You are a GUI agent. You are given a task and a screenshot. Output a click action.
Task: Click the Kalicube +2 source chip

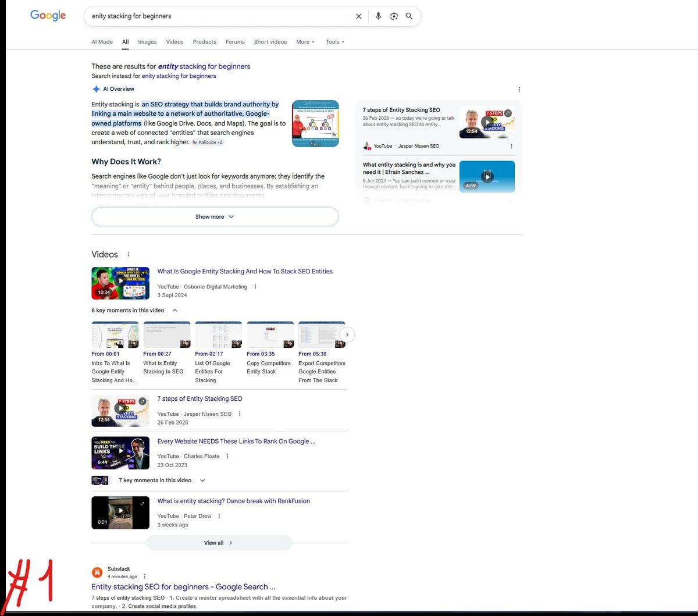(208, 142)
